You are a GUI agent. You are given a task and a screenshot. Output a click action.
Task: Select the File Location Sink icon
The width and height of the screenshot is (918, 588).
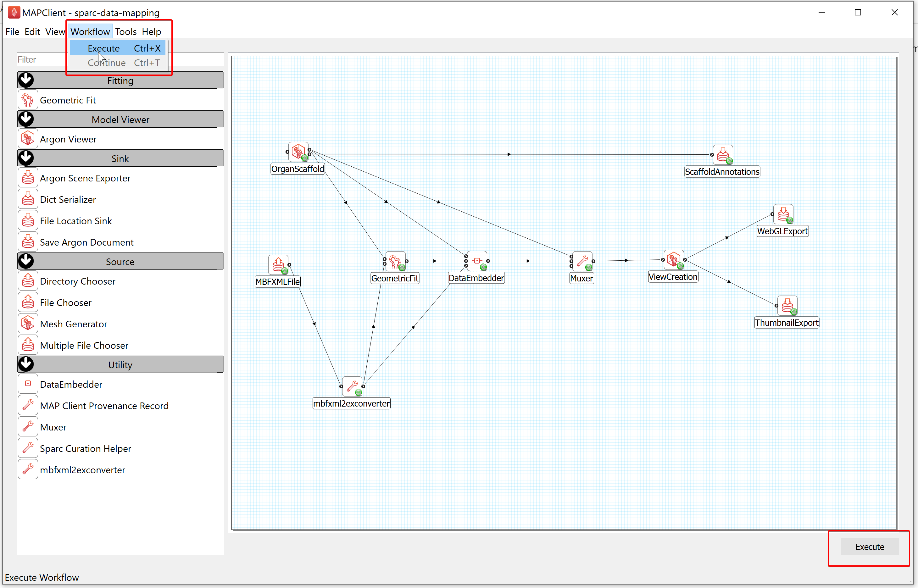[28, 221]
